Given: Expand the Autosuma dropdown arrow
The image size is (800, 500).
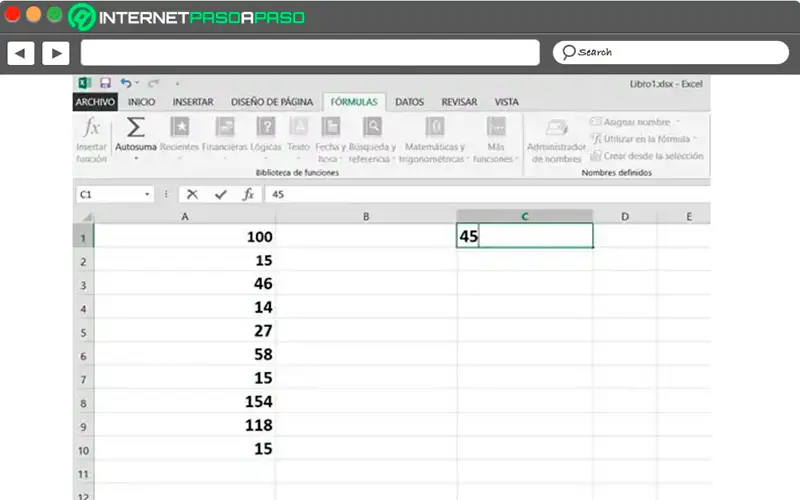Looking at the screenshot, I should coord(136,159).
